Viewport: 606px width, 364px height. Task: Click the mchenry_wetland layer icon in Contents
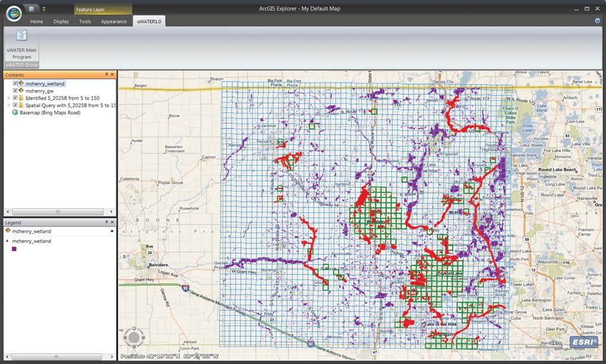[21, 83]
